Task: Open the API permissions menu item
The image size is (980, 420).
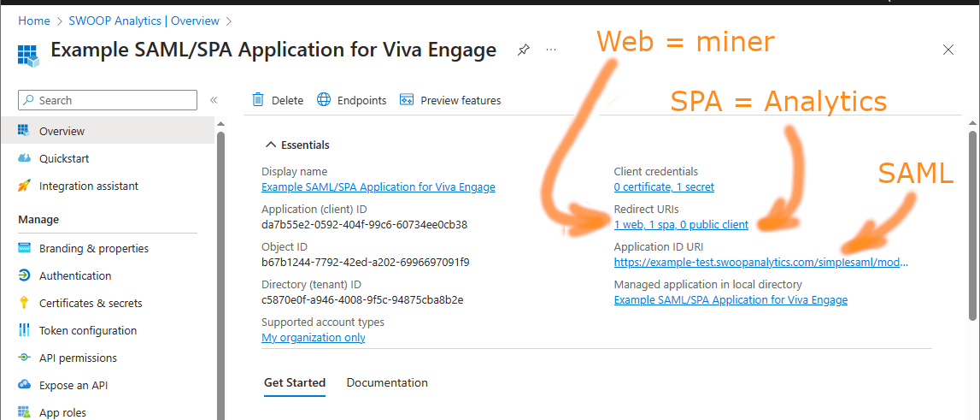Action: pos(78,358)
